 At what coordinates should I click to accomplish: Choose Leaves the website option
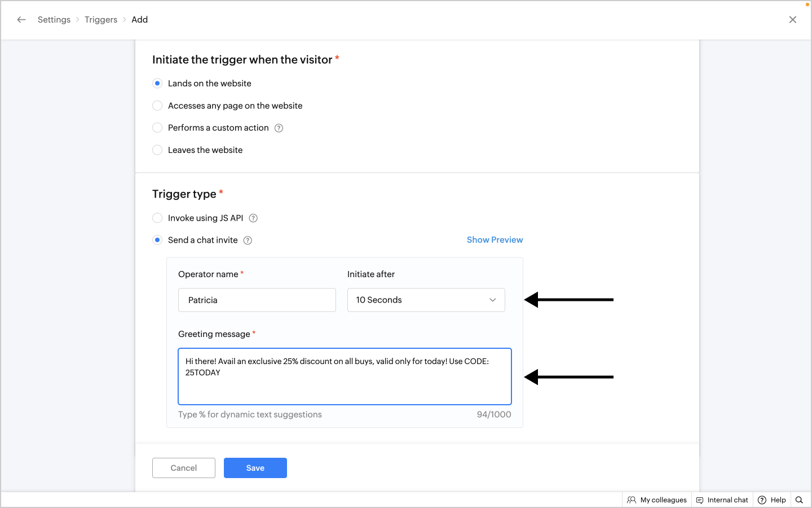point(157,150)
